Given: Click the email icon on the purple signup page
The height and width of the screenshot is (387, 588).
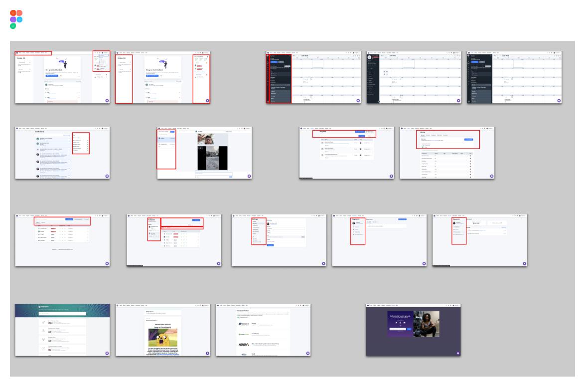Looking at the screenshot, I should coord(404,323).
